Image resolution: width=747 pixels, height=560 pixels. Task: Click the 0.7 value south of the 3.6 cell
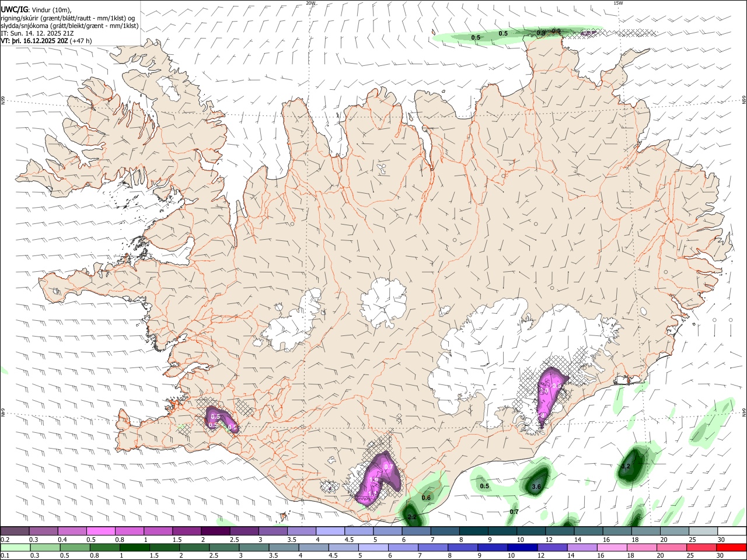tap(514, 512)
